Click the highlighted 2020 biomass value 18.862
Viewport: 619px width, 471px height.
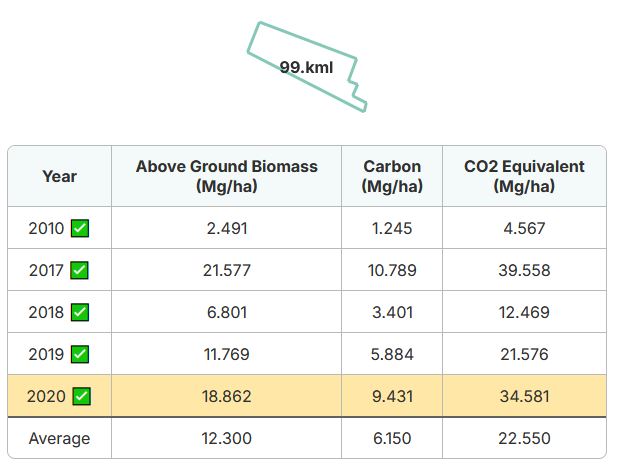tap(227, 396)
